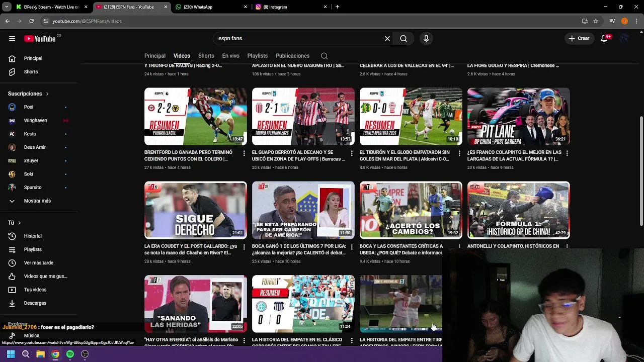Viewport: 644px width, 362px height.
Task: Open options menu for Boca ganó video
Action: point(352,247)
